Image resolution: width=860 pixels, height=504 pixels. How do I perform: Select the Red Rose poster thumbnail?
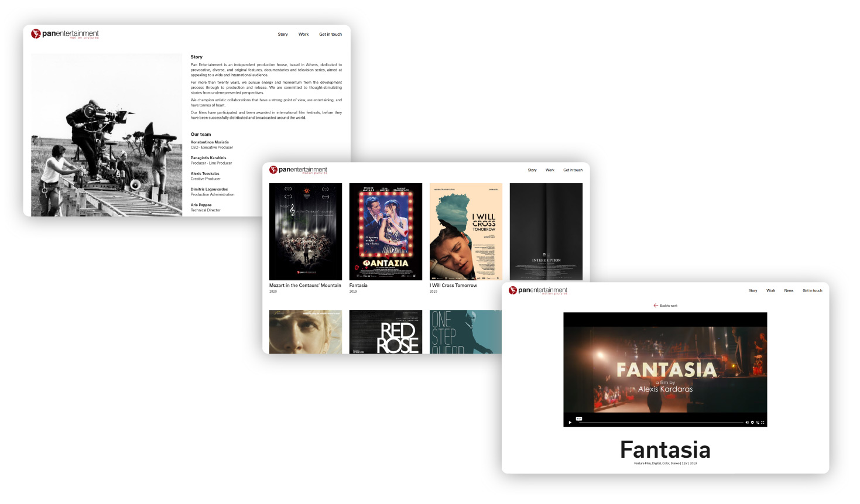coord(385,332)
